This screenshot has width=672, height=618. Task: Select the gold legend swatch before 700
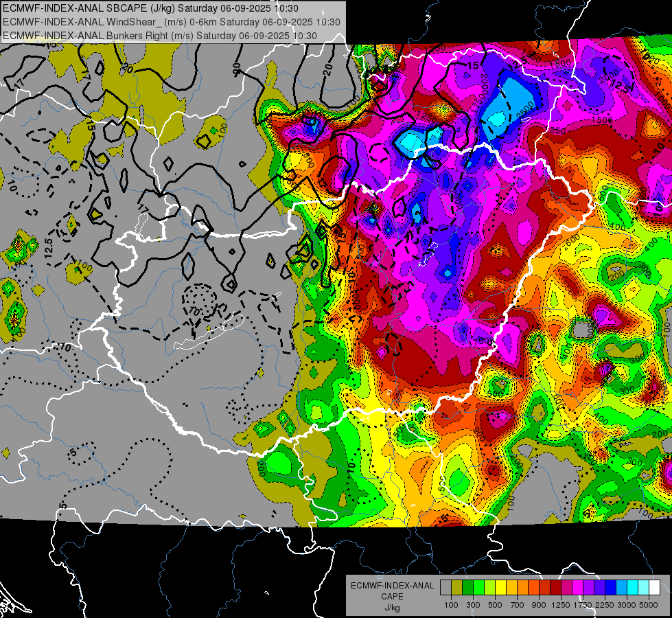(511, 588)
